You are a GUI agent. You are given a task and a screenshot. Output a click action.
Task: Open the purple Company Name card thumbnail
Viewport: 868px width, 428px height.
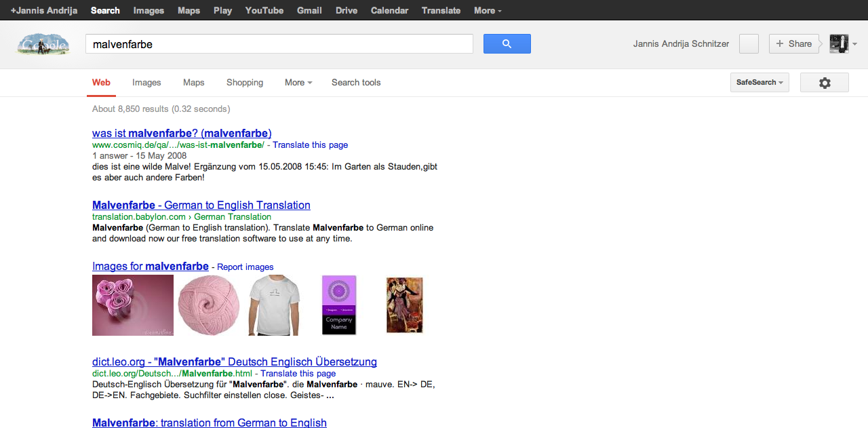pyautogui.click(x=339, y=305)
